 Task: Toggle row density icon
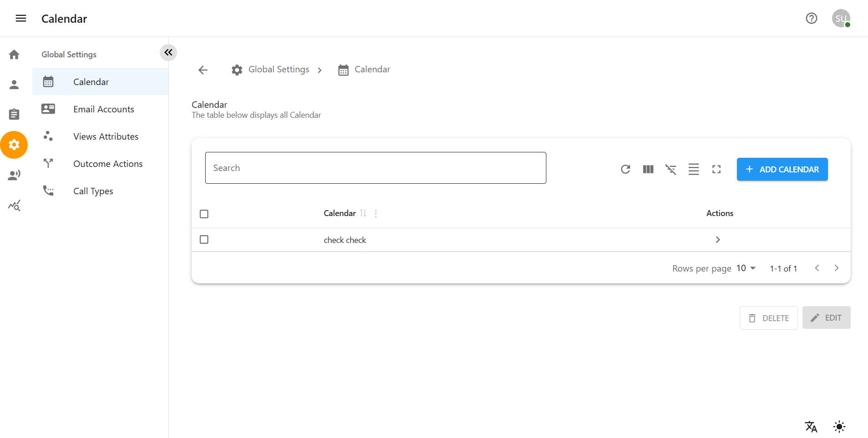coord(693,169)
